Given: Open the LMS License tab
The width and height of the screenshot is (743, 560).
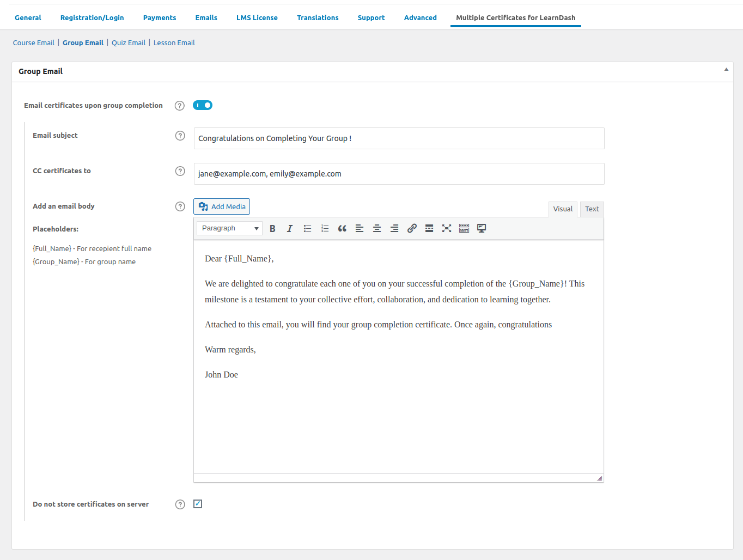Looking at the screenshot, I should pos(257,17).
